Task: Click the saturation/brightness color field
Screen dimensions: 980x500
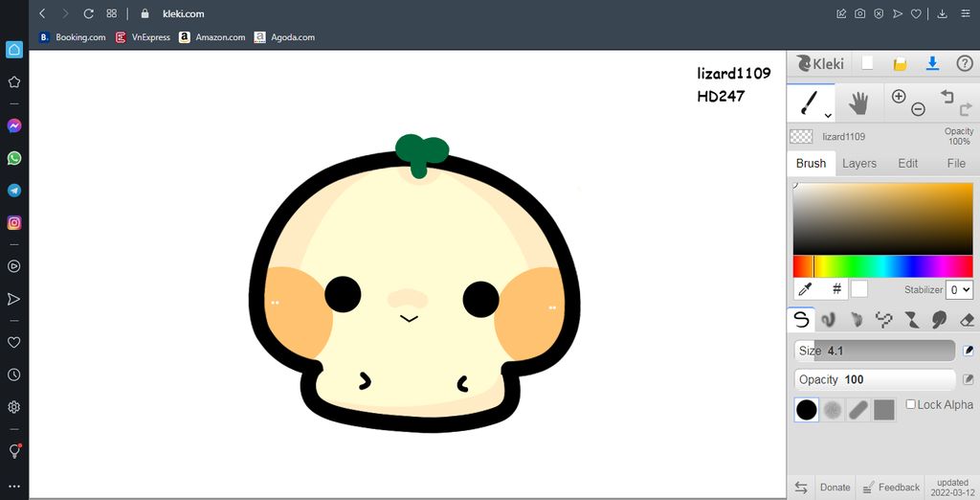Action: 882,218
